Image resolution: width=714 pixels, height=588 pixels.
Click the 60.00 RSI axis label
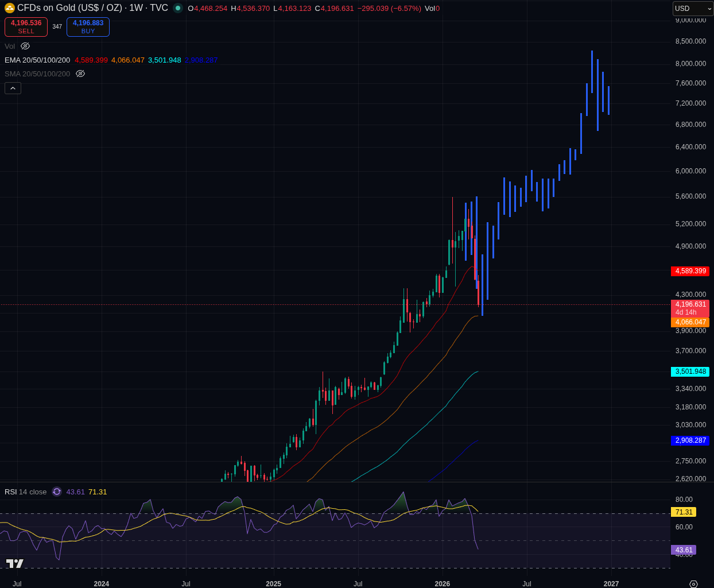(684, 527)
